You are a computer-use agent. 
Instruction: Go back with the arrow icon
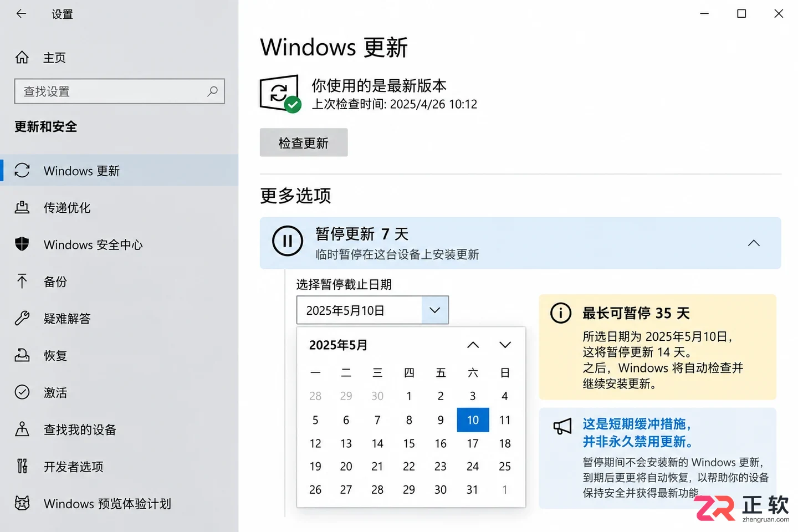(x=21, y=14)
